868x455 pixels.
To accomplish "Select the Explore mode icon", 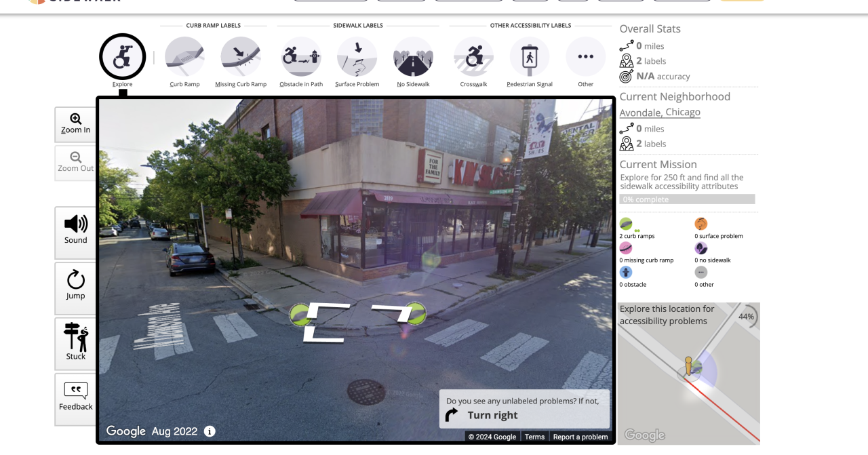I will [123, 56].
